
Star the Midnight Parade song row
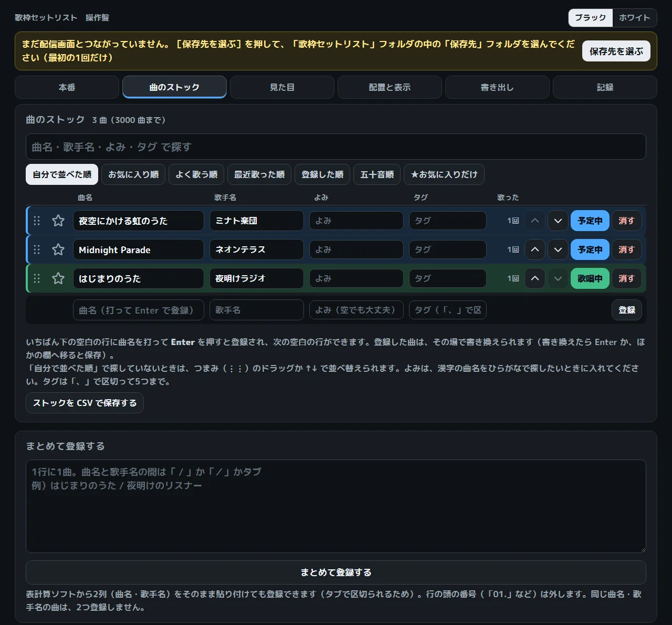pyautogui.click(x=58, y=249)
